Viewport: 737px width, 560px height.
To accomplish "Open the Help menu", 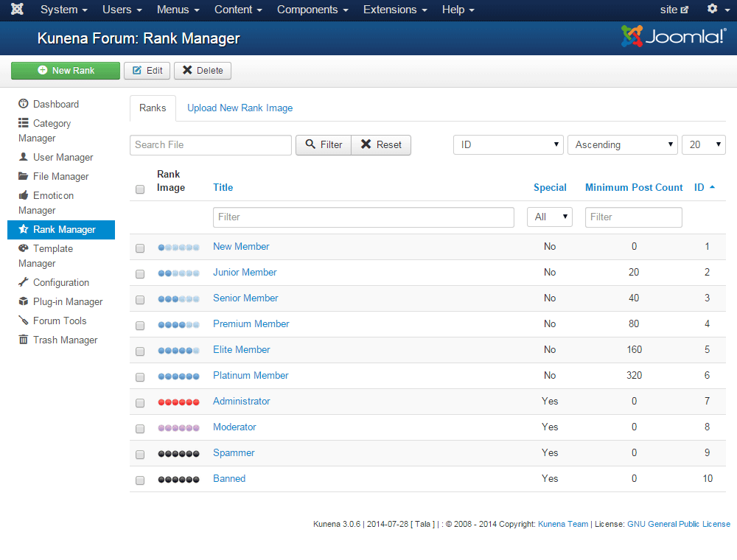I will tap(458, 10).
